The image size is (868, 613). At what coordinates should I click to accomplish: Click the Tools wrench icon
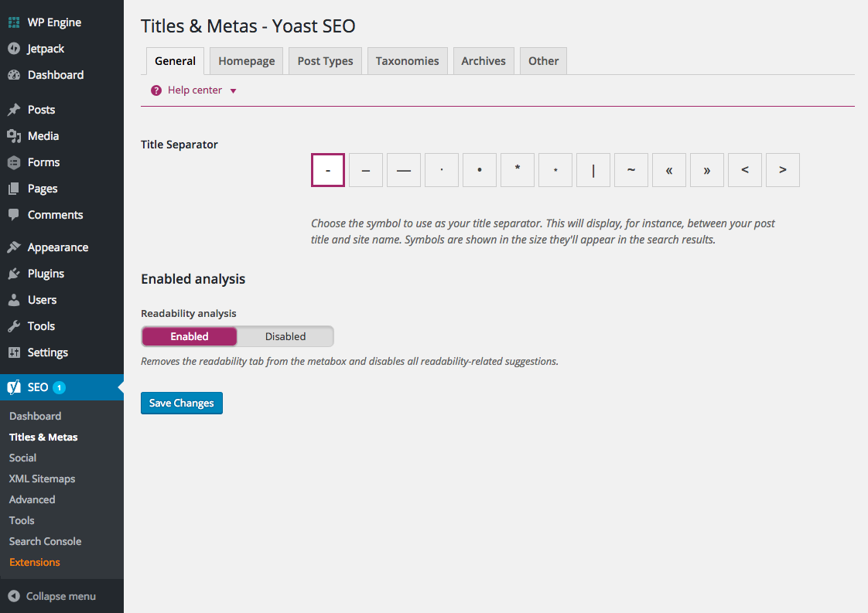tap(14, 326)
